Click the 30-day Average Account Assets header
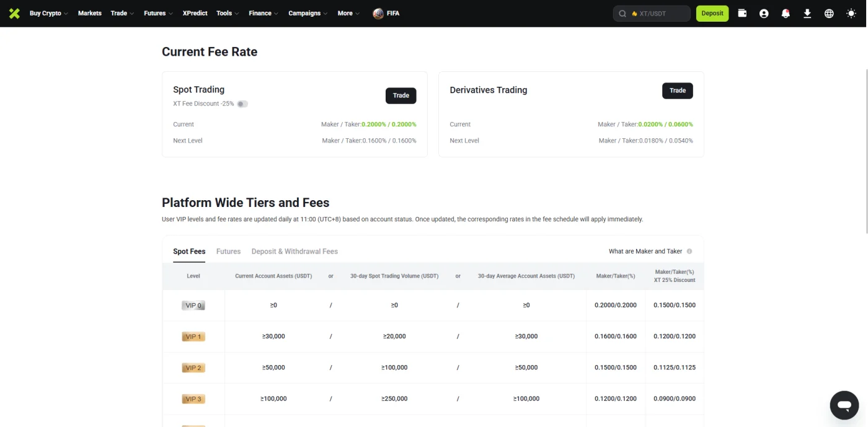The width and height of the screenshot is (868, 427). click(x=526, y=276)
